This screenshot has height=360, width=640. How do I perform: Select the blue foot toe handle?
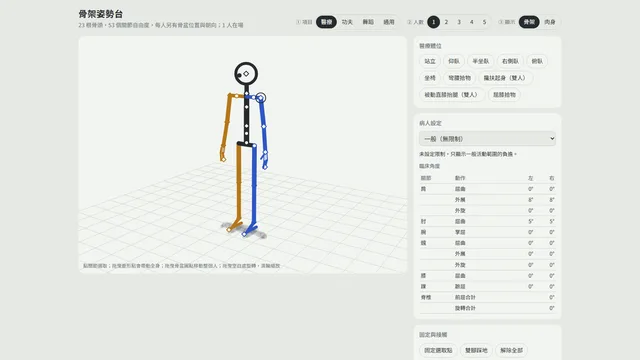244,234
